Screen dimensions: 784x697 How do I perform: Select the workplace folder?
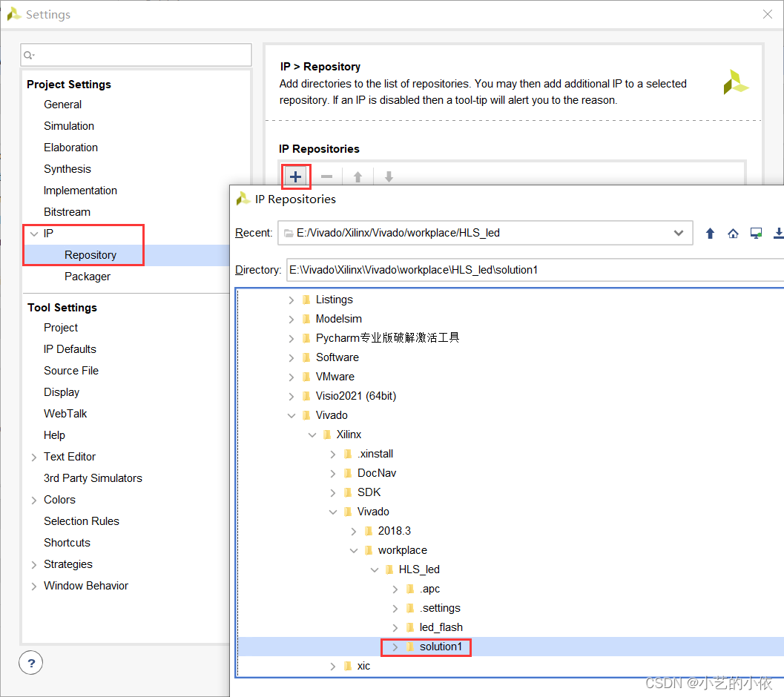[403, 550]
